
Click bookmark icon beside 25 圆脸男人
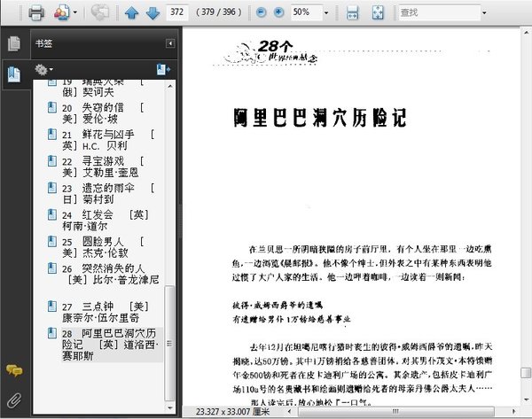(x=52, y=241)
